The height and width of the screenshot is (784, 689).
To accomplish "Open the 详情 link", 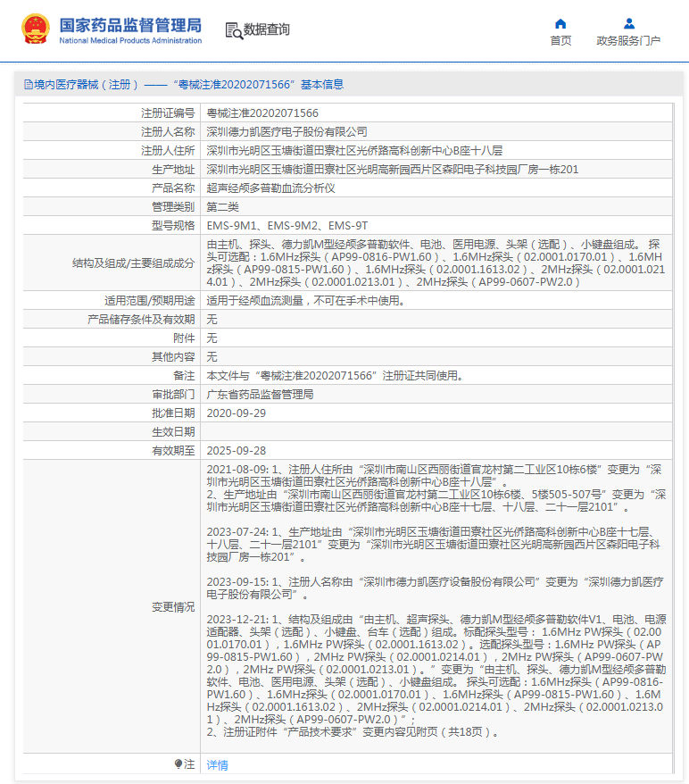I will pos(218,764).
